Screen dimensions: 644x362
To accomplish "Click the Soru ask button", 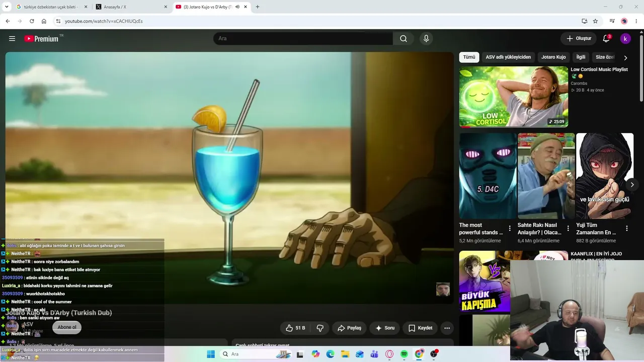I will [385, 328].
